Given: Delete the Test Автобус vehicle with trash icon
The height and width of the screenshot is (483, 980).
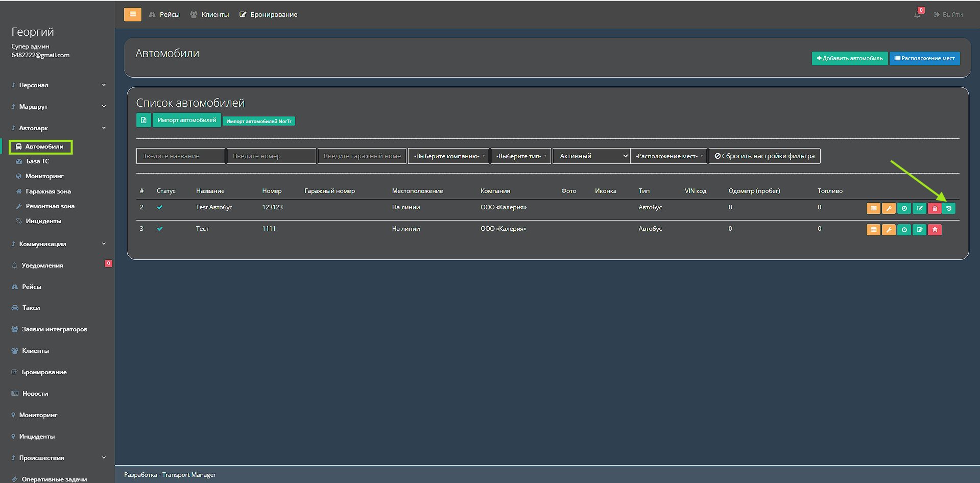Looking at the screenshot, I should [x=935, y=208].
